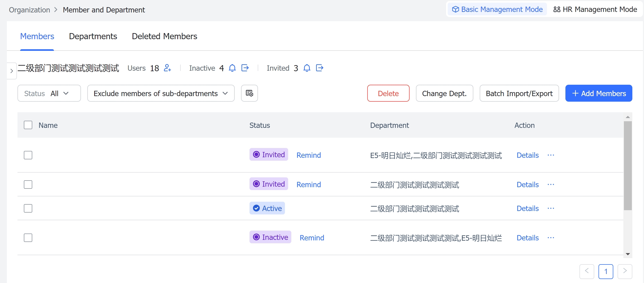Image resolution: width=644 pixels, height=283 pixels.
Task: Click the scrollbar down arrow
Action: pyautogui.click(x=628, y=254)
